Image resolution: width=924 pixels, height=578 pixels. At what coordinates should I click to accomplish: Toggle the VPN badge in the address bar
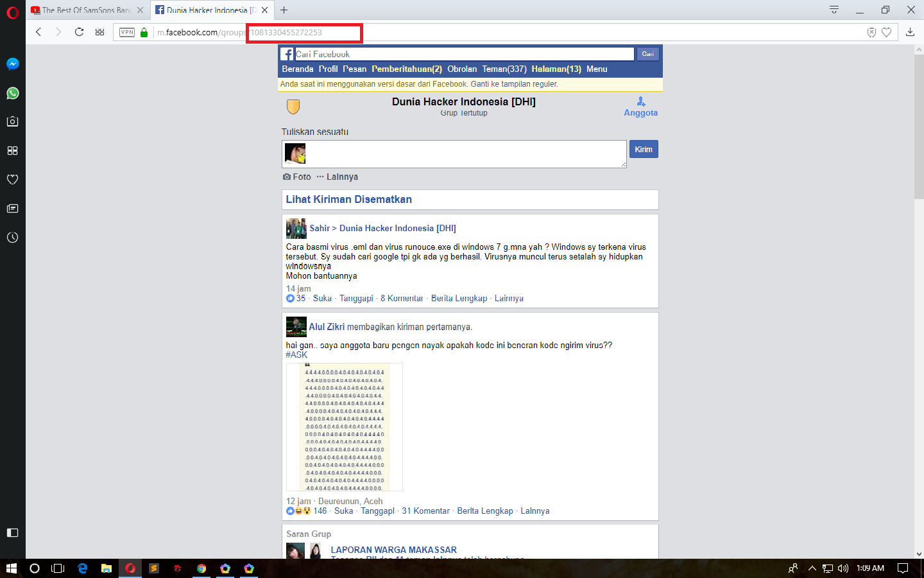(127, 32)
